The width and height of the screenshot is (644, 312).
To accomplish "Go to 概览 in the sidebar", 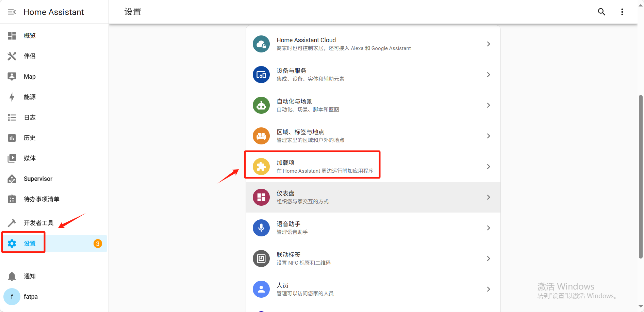I will point(54,36).
